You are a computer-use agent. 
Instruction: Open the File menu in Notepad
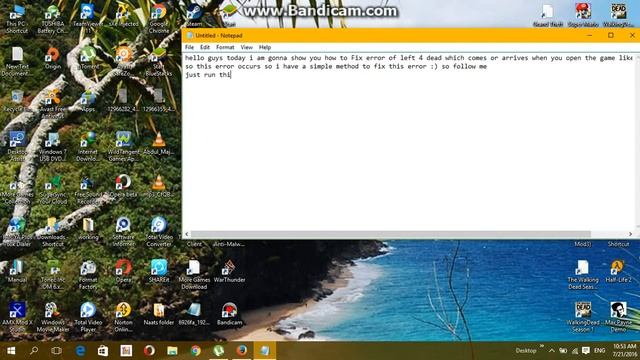189,47
